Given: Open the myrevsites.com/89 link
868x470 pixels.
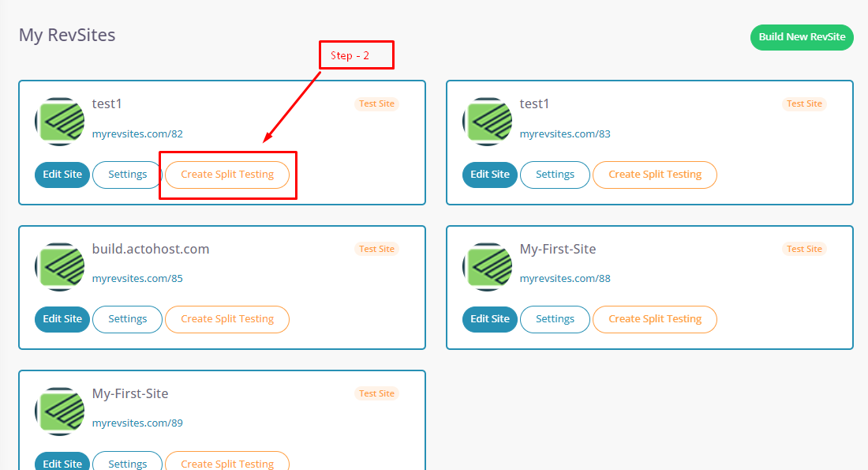Looking at the screenshot, I should (x=137, y=423).
